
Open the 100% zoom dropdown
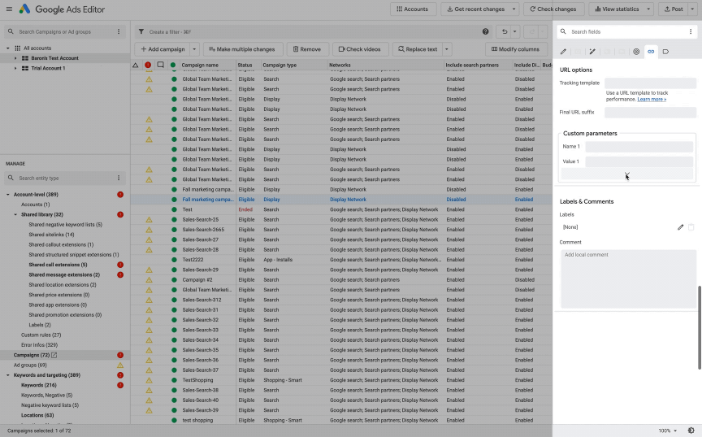tap(668, 431)
